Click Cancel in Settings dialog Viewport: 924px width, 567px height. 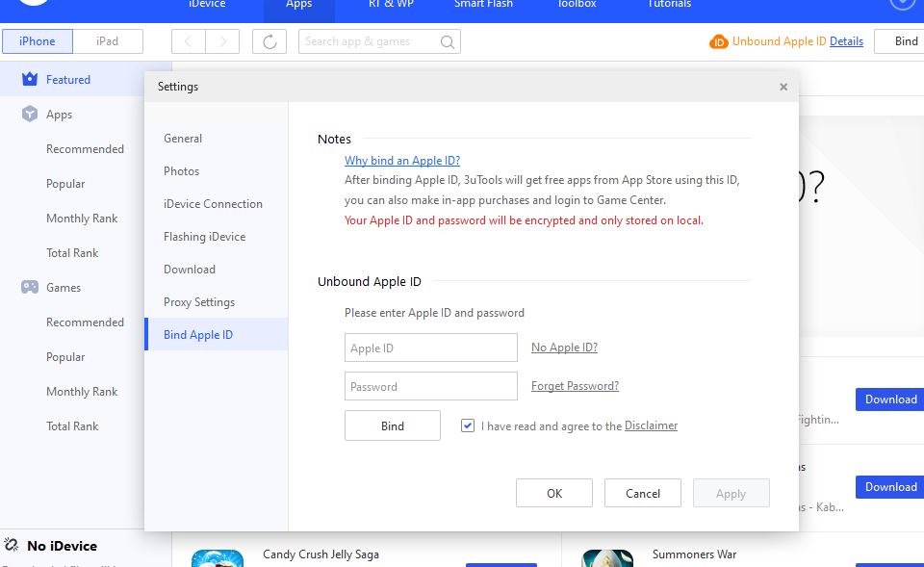coord(642,493)
